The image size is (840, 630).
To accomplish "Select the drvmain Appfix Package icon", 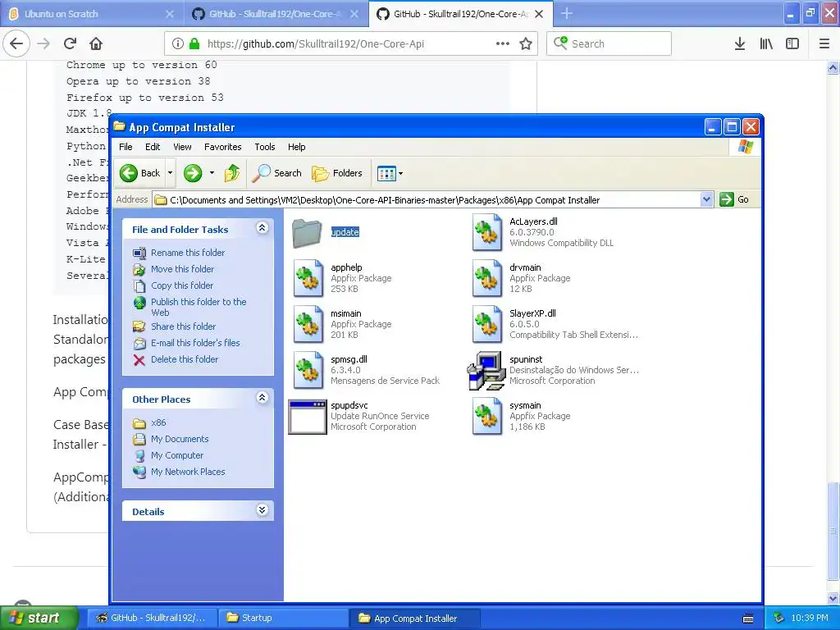I will pos(487,278).
